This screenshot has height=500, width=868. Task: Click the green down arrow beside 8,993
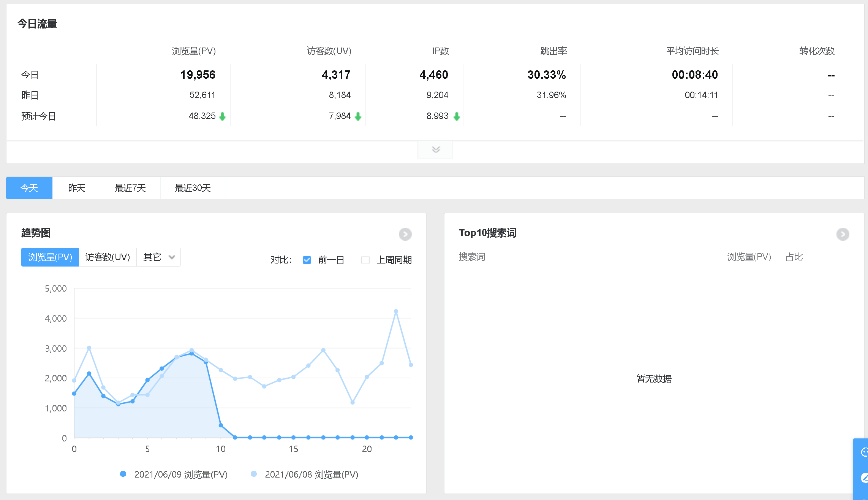click(457, 116)
